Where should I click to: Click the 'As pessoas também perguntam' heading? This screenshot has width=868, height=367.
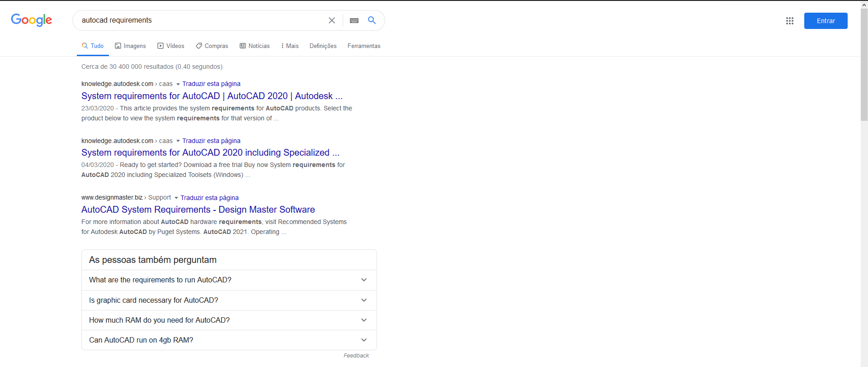(153, 260)
